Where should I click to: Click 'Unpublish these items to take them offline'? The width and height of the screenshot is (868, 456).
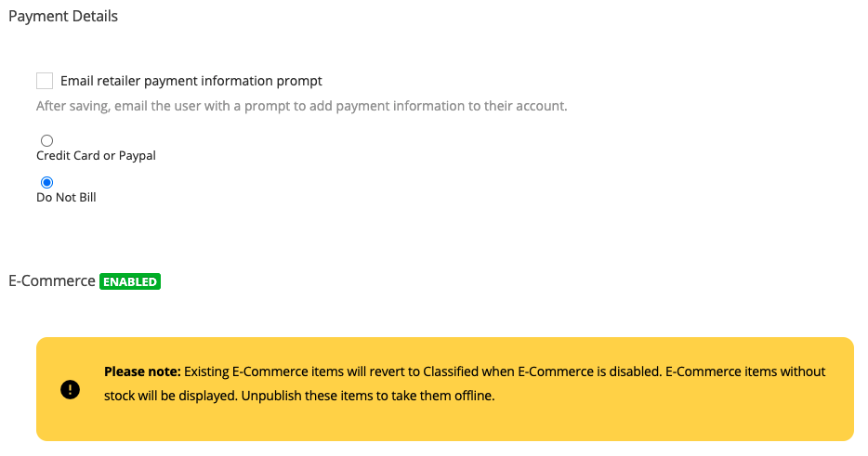click(368, 396)
